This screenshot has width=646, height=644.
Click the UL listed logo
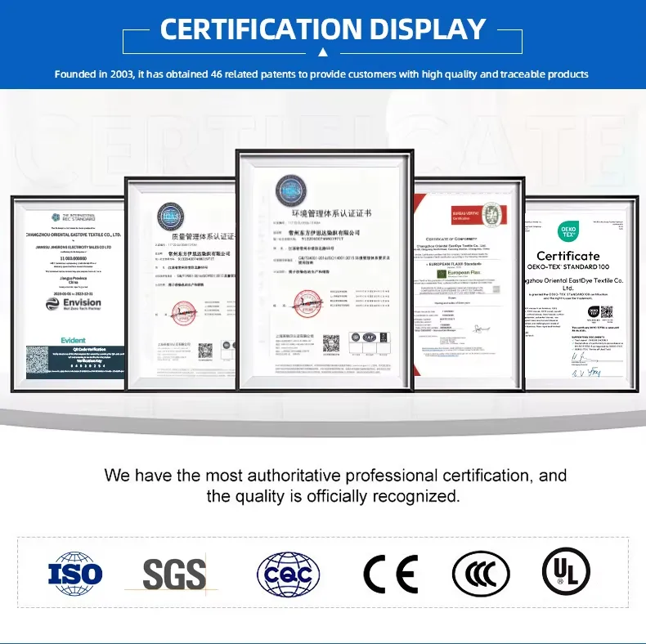pyautogui.click(x=566, y=571)
